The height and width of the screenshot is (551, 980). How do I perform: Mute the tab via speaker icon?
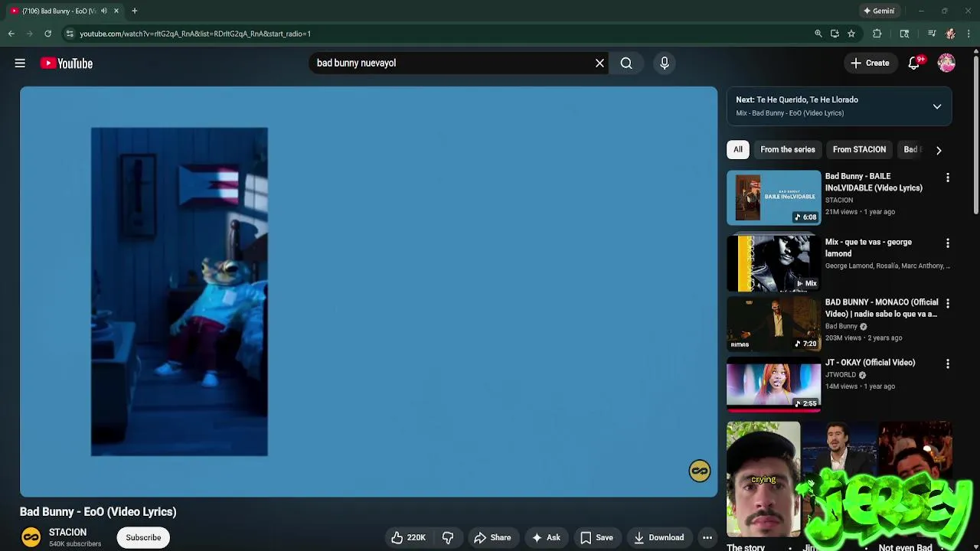click(x=103, y=11)
